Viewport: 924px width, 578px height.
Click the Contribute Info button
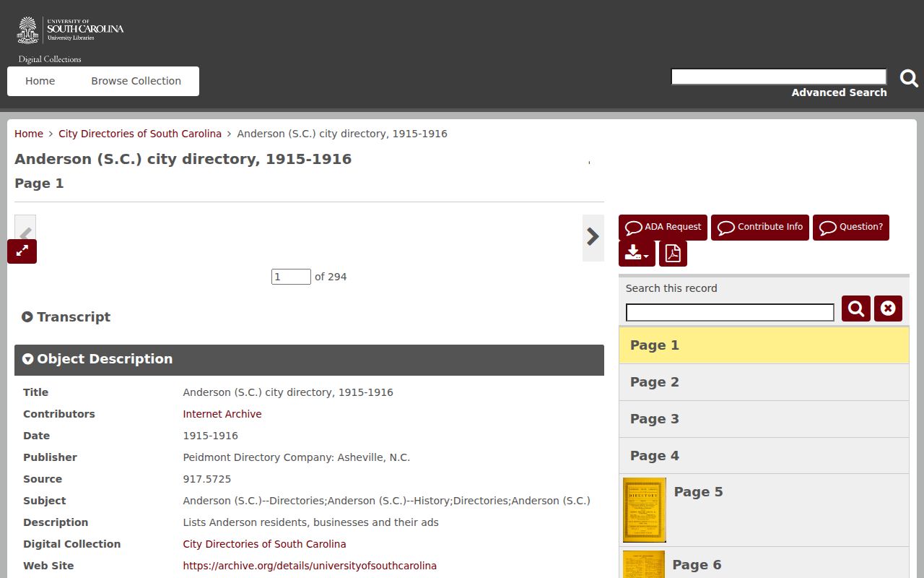coord(760,228)
